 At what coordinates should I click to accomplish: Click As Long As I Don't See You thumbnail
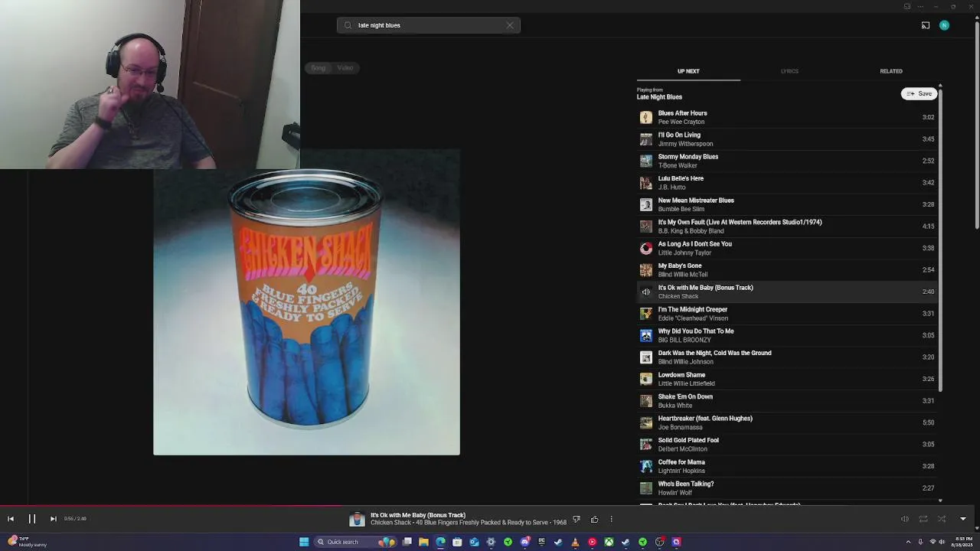pos(646,248)
